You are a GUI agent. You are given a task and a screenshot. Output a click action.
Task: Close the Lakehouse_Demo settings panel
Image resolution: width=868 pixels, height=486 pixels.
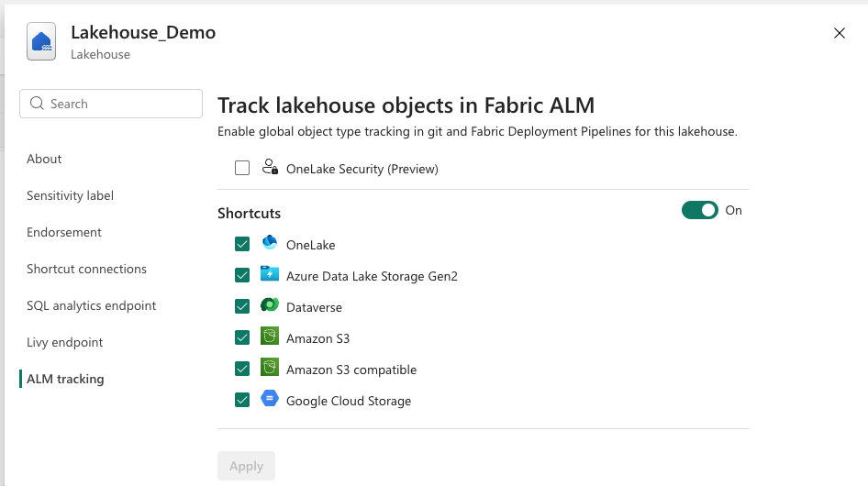click(839, 33)
